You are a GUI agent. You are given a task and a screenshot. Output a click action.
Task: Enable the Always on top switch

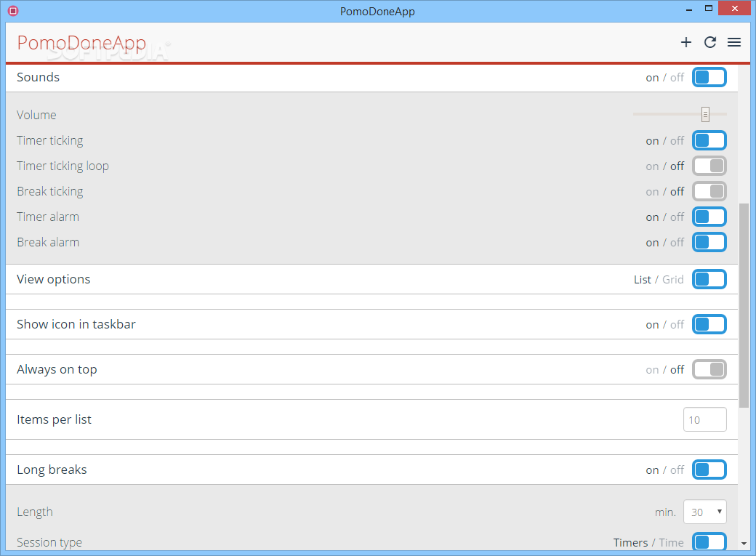click(x=709, y=369)
